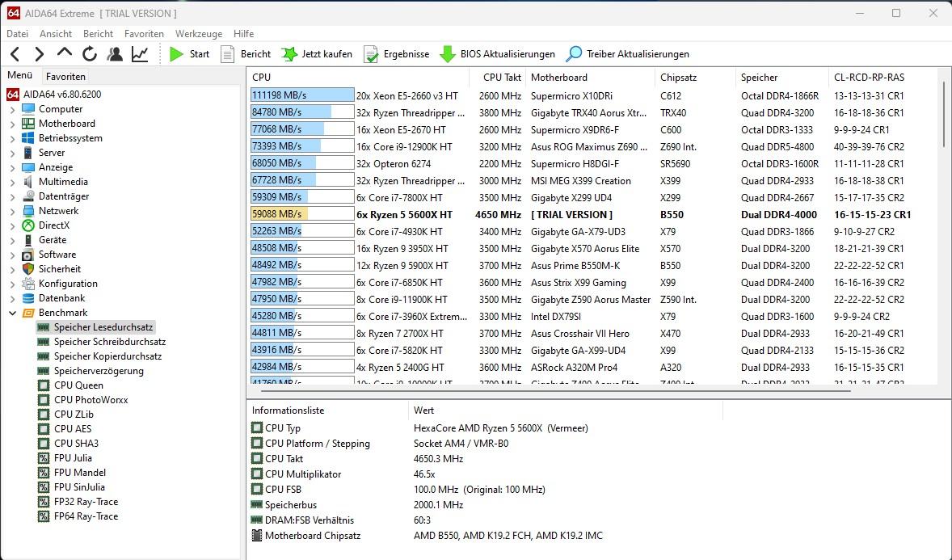Click the Jetzt kaufen button label
The image size is (952, 560).
click(326, 54)
